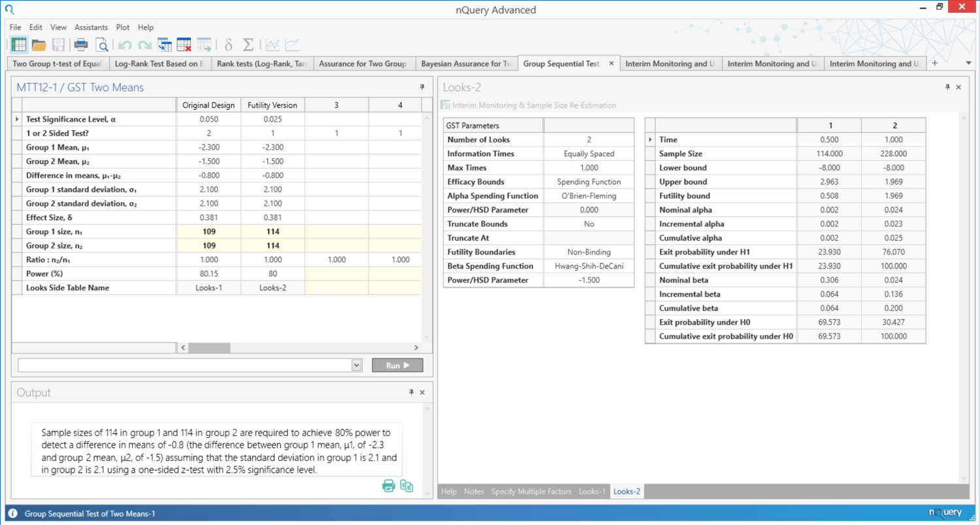Viewport: 980px width, 525px height.
Task: Open the Assistants menu
Action: (91, 27)
